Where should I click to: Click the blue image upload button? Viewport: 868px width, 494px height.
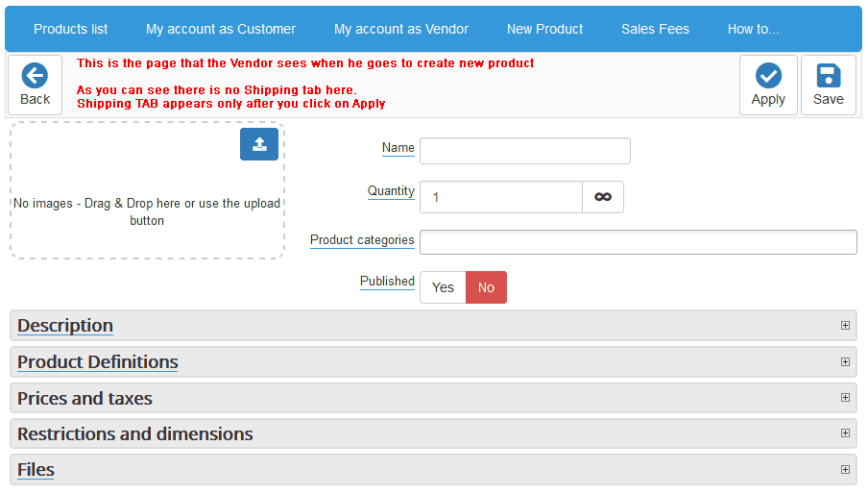click(x=259, y=144)
